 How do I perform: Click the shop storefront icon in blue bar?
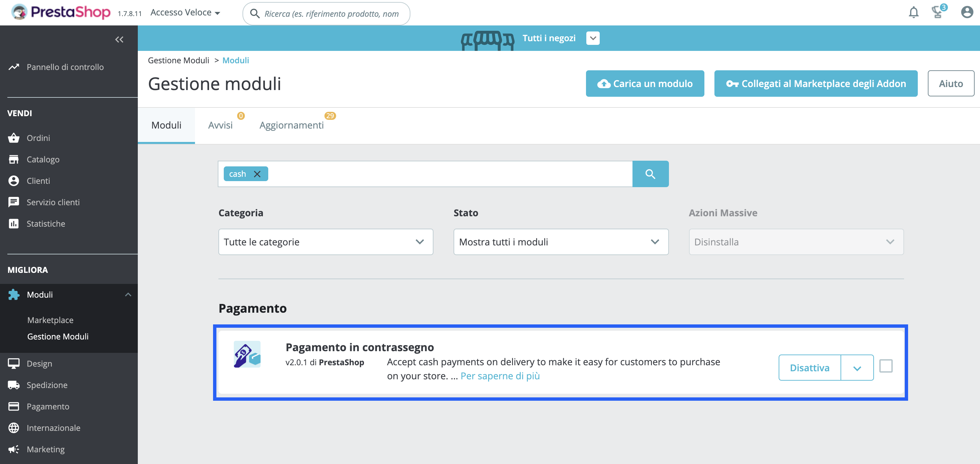487,41
